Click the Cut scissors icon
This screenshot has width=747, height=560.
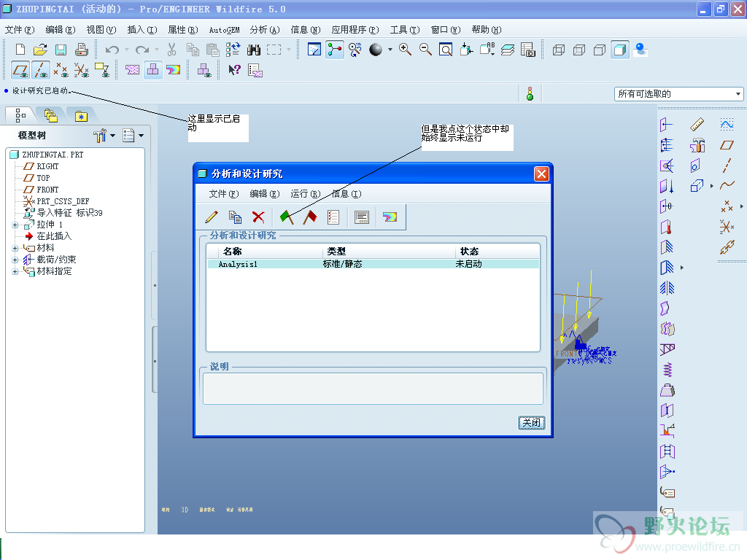coord(172,50)
